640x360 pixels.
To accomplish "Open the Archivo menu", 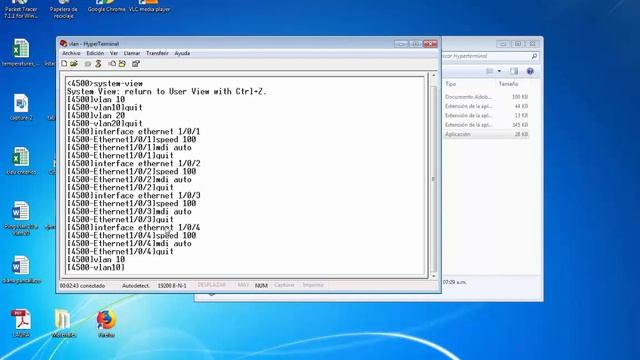I will [x=71, y=53].
